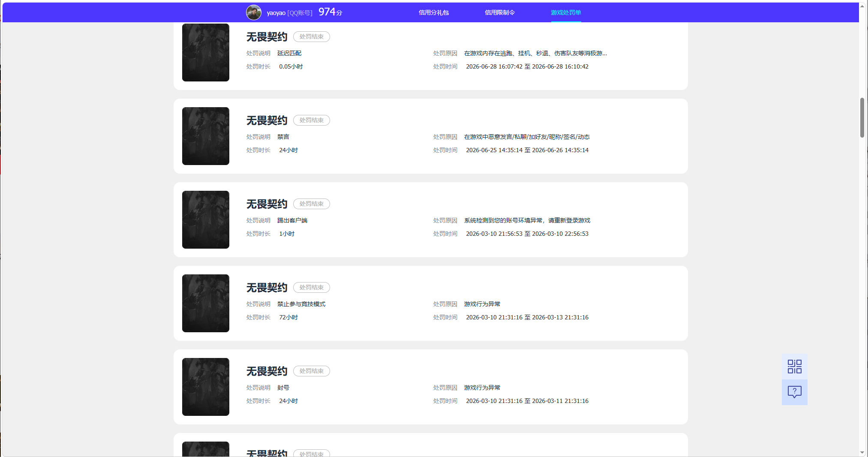Viewport: 868px width, 457px height.
Task: Click the page vertical scrollbar thumb
Action: click(x=862, y=117)
